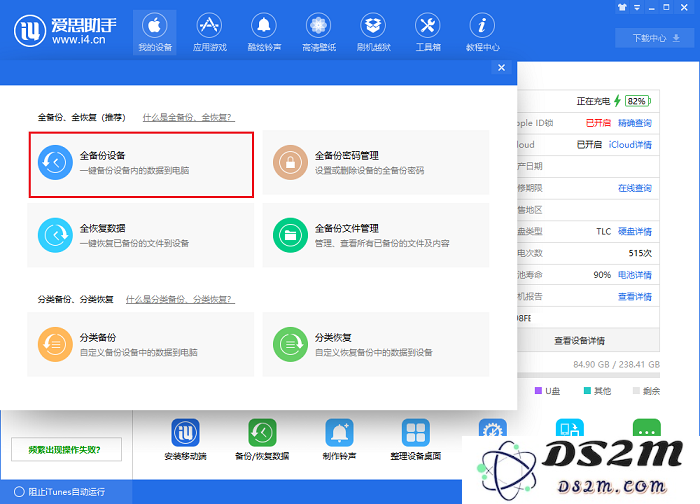Click the green chat bubble tool icon

[x=646, y=427]
